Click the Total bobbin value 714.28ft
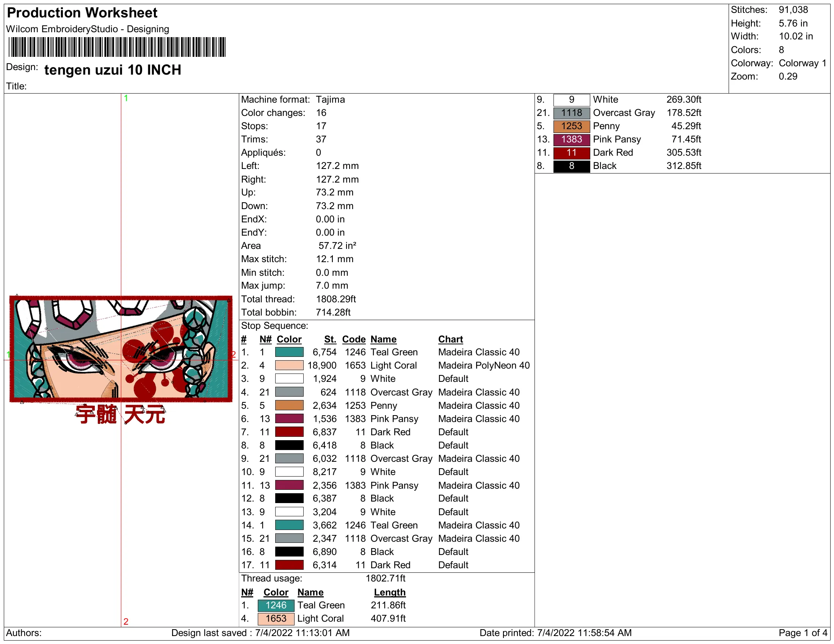 pos(333,313)
